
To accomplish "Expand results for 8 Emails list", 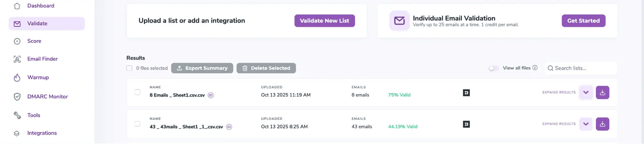I will coord(586,93).
